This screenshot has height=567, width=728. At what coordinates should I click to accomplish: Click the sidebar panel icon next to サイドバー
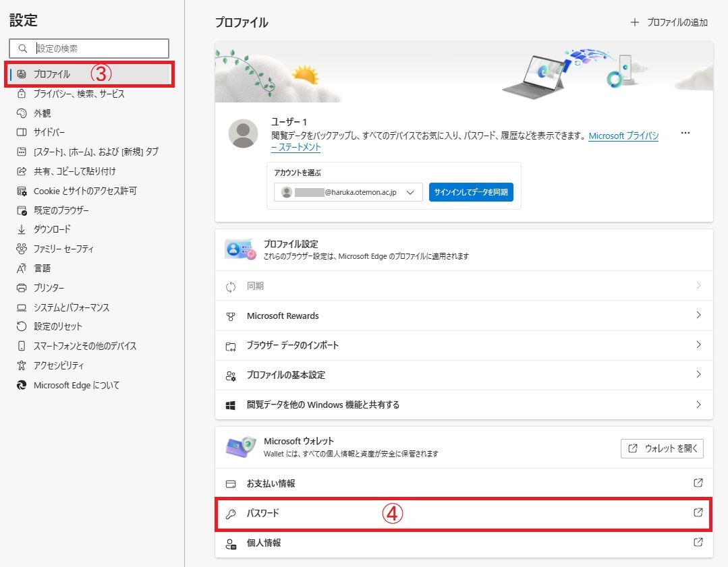(22, 132)
